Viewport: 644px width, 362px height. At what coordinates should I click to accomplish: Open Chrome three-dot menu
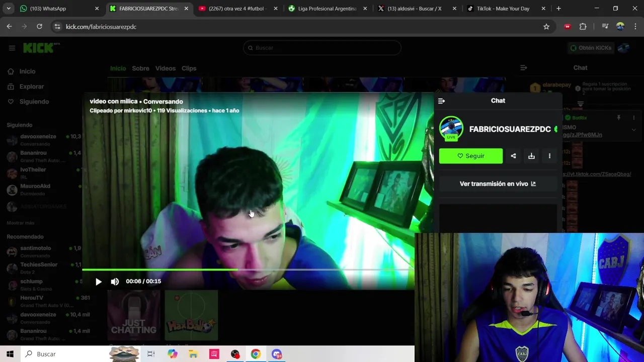[635, 27]
